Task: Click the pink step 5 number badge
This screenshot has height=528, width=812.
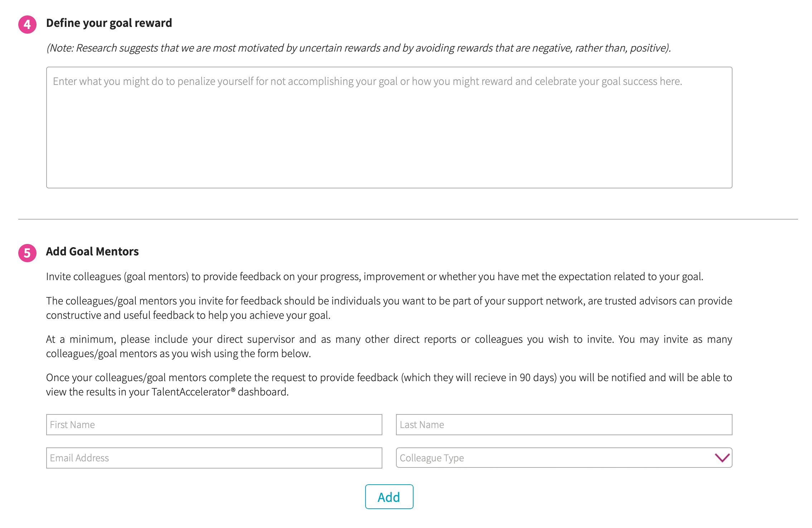Action: (27, 253)
